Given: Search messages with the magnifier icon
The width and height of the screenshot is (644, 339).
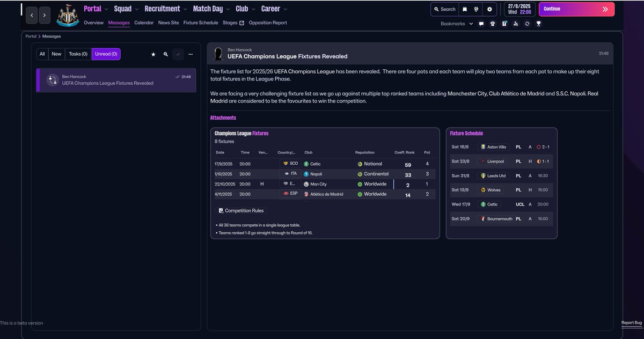Looking at the screenshot, I should point(166,54).
